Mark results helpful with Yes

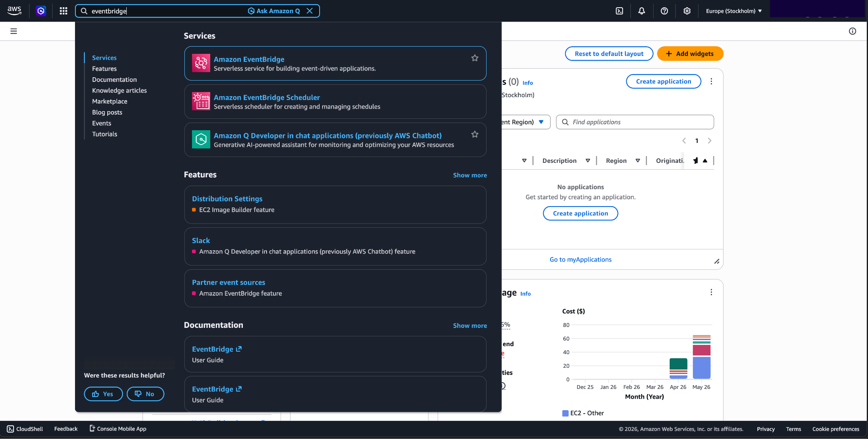(103, 394)
